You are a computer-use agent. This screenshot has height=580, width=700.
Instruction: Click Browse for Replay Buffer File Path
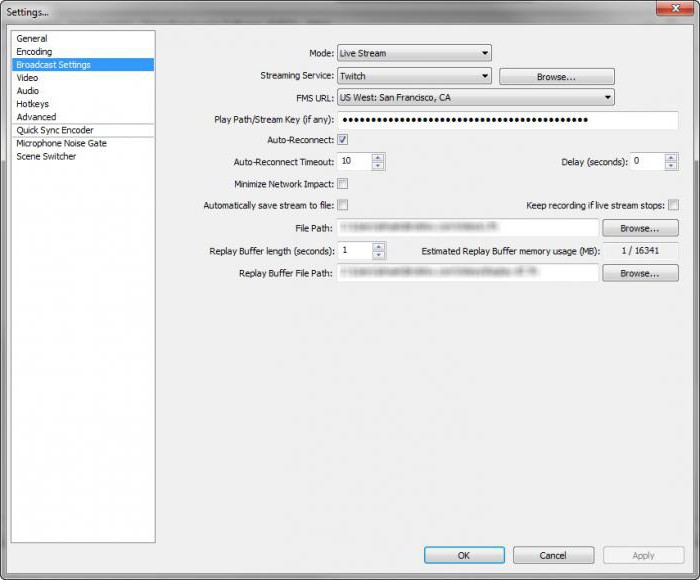point(640,273)
